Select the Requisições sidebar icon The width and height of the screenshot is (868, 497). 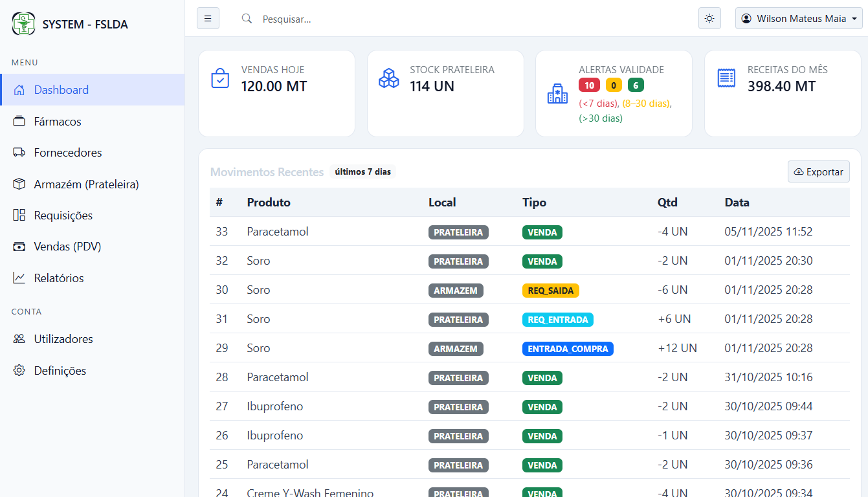(x=18, y=215)
